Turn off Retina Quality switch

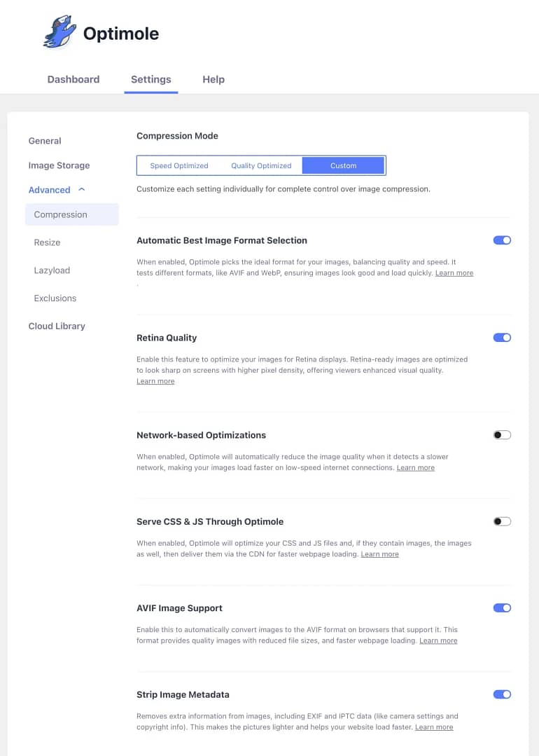502,338
